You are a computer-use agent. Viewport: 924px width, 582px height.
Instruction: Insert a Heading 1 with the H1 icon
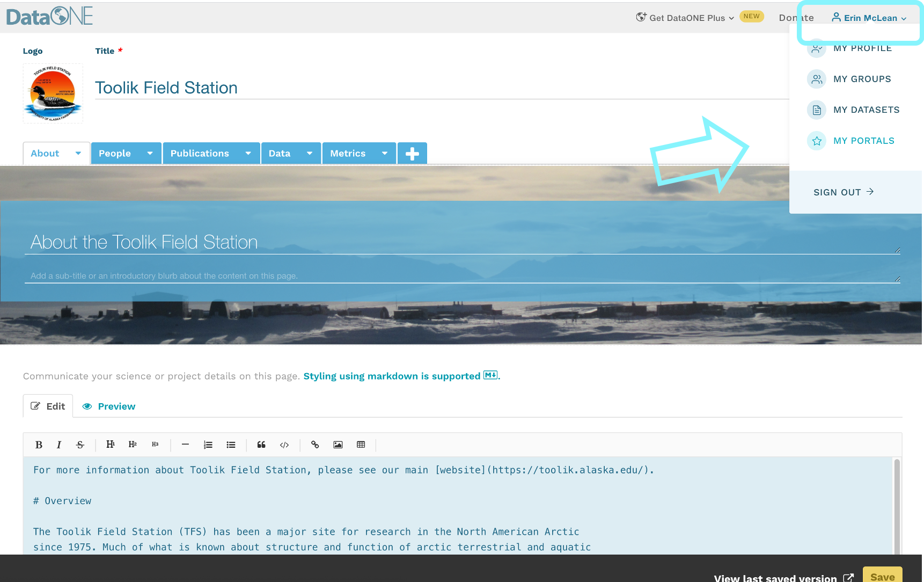click(x=110, y=445)
